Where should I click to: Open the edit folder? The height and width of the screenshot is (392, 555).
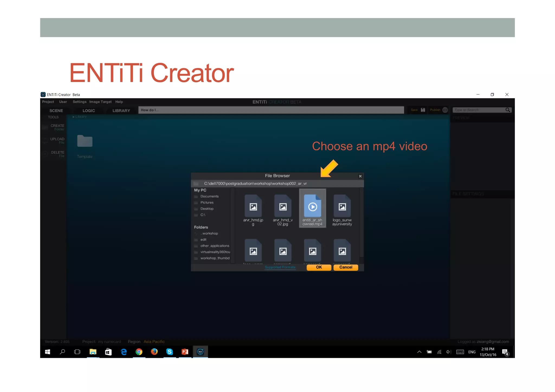(x=203, y=240)
